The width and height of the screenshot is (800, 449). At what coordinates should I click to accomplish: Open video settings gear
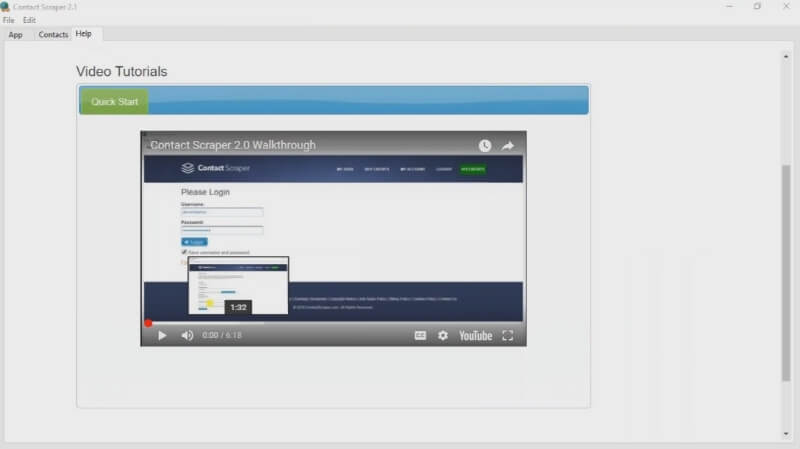click(443, 335)
